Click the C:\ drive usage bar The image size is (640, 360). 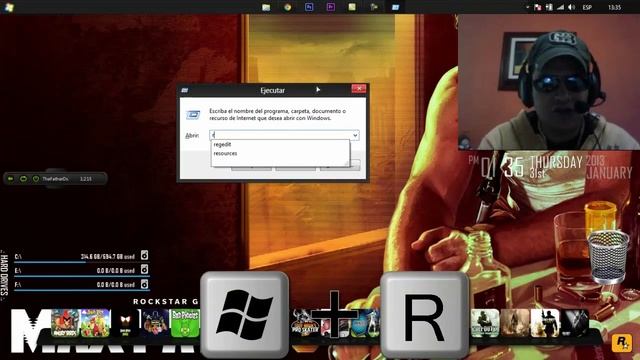click(82, 262)
